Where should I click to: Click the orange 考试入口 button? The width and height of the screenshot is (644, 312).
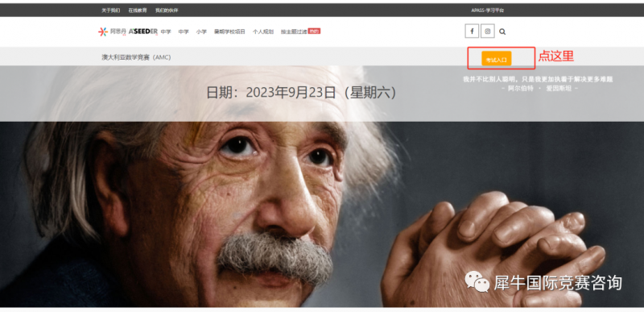(x=496, y=59)
